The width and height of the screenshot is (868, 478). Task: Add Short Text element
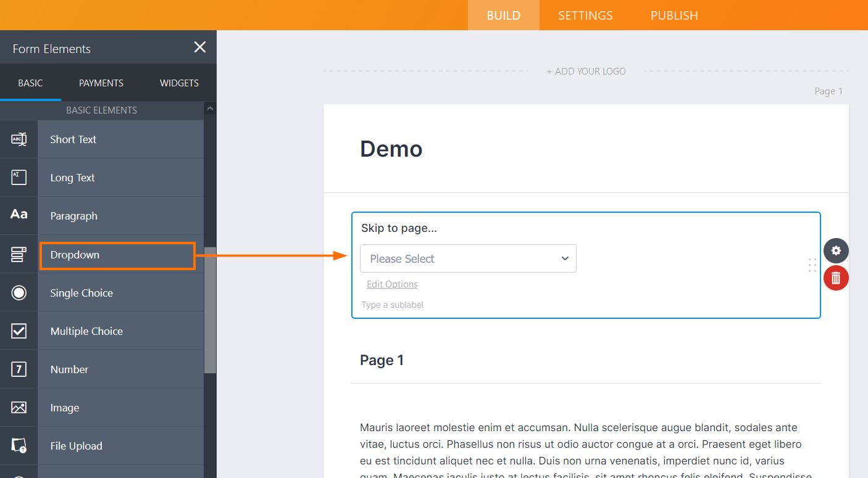pos(120,139)
